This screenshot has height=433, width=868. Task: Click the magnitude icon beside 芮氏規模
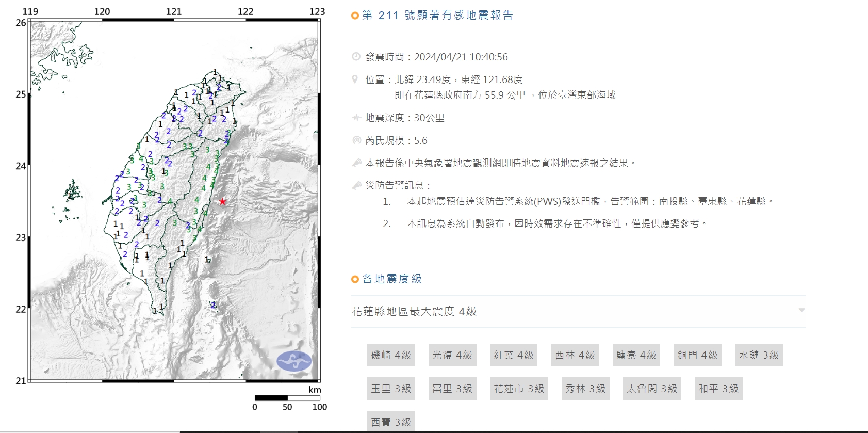356,140
